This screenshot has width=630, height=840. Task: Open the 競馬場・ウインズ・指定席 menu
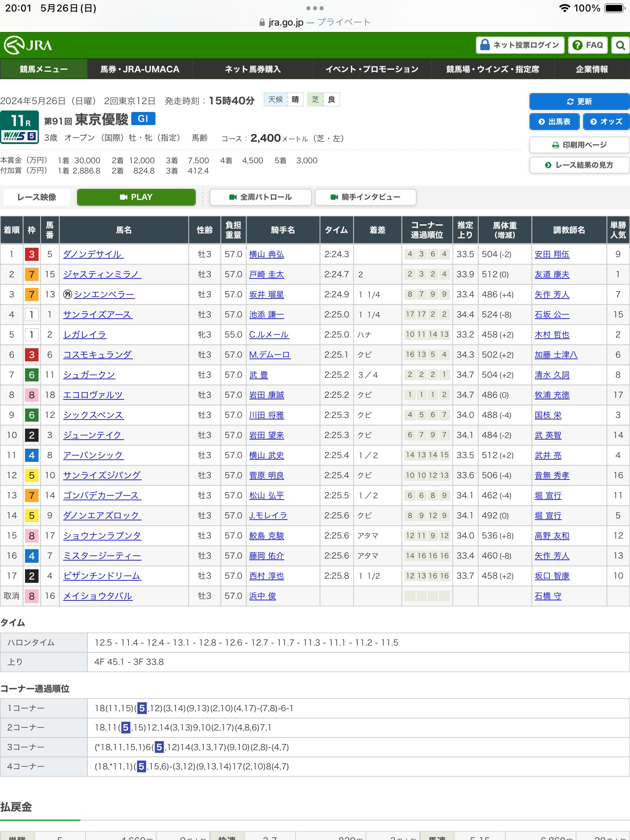(x=493, y=69)
